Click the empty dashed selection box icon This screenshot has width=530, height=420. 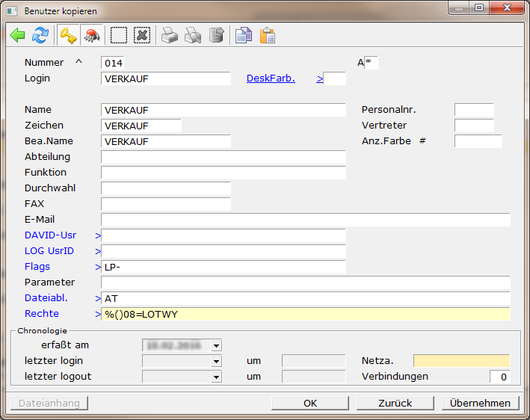pyautogui.click(x=119, y=35)
